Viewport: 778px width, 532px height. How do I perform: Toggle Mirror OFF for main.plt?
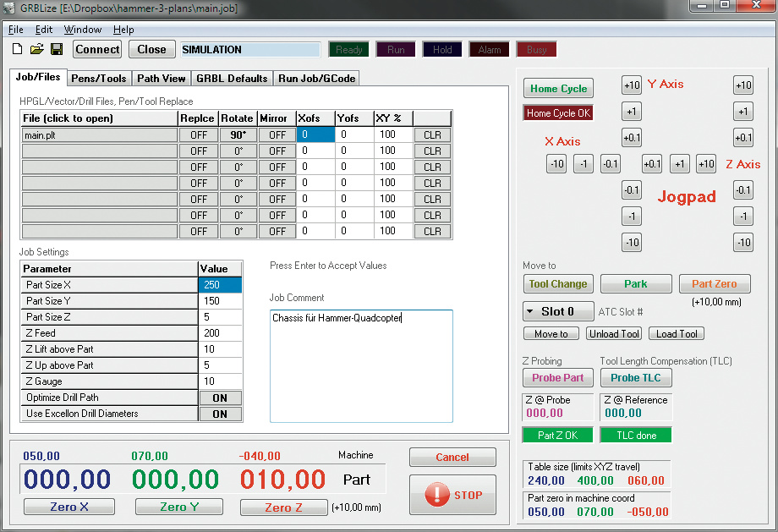277,134
